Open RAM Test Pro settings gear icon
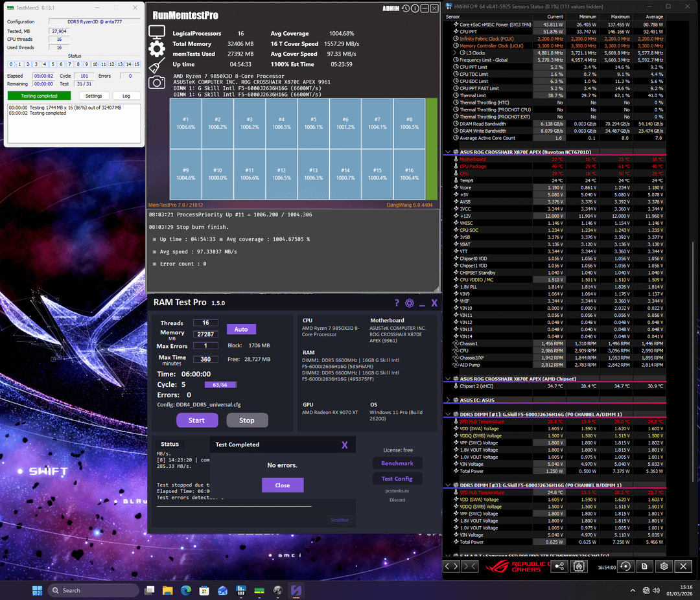Screen dimensions: 700x600 (409, 303)
